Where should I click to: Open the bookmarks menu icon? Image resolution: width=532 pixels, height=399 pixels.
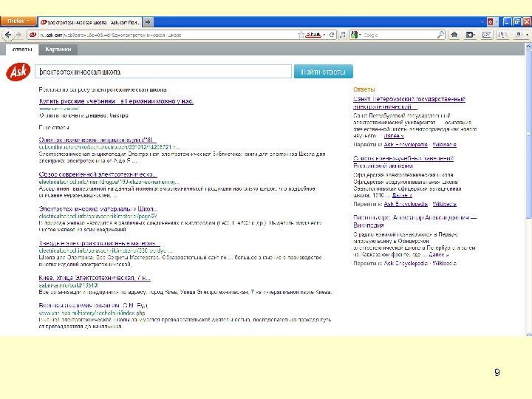click(x=470, y=35)
